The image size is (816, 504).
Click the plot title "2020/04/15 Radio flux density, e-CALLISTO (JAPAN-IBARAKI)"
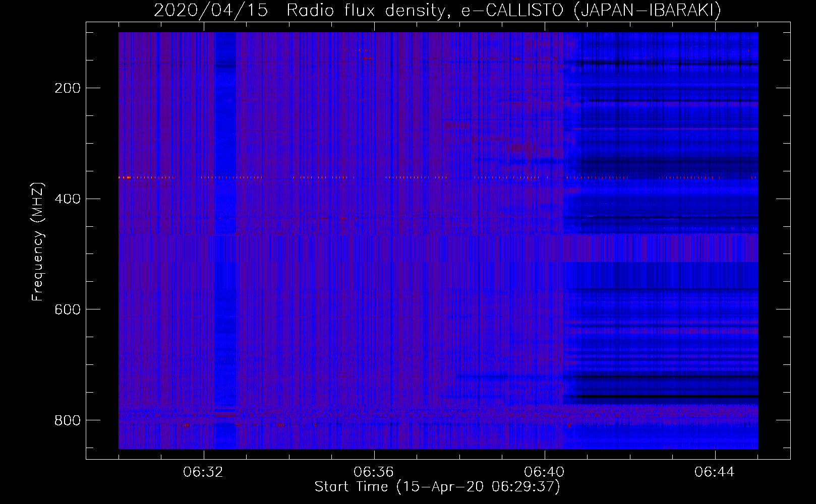437,11
